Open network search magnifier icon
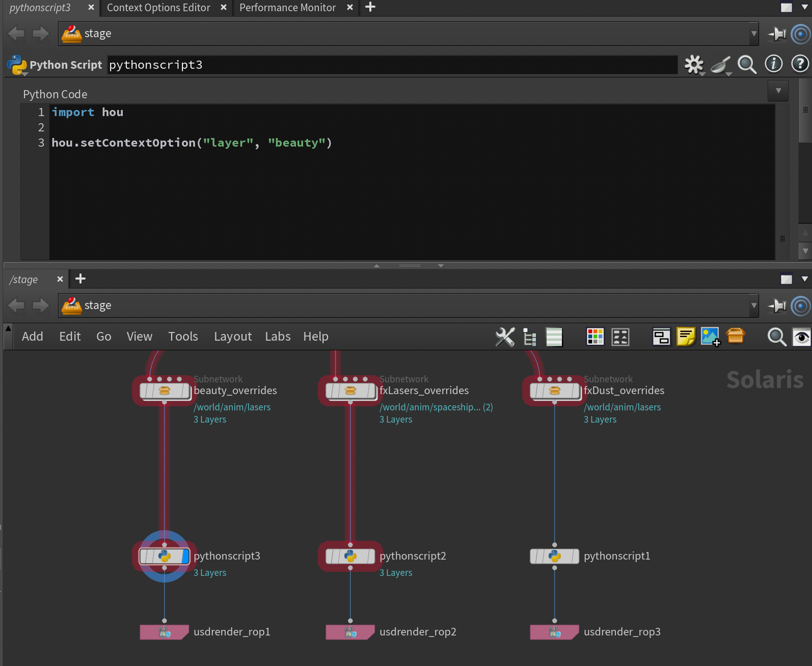This screenshot has width=812, height=666. click(776, 337)
